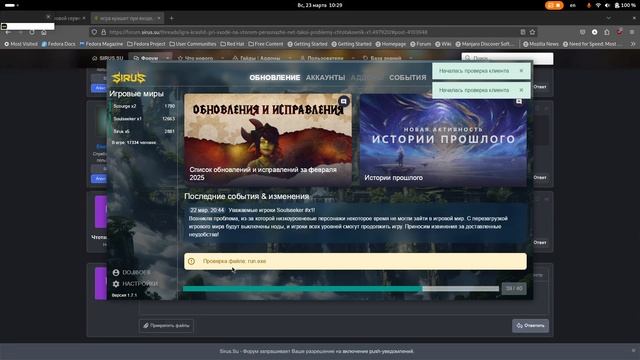Select the Soulseeker x1 game world
Viewport: 640px width, 360px height.
(143, 119)
